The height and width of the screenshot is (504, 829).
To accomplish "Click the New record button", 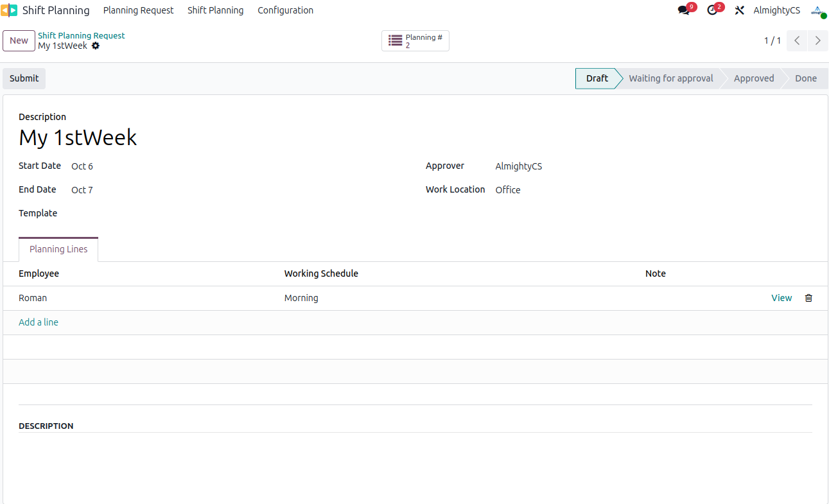I will pyautogui.click(x=19, y=40).
